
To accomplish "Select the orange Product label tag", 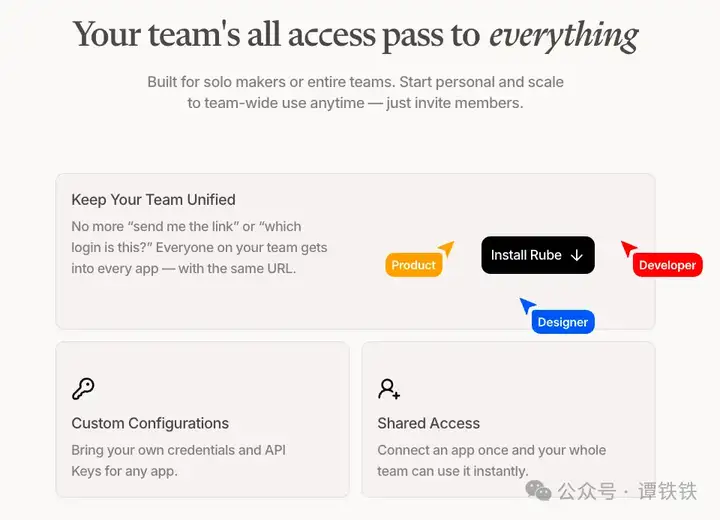I will point(413,265).
